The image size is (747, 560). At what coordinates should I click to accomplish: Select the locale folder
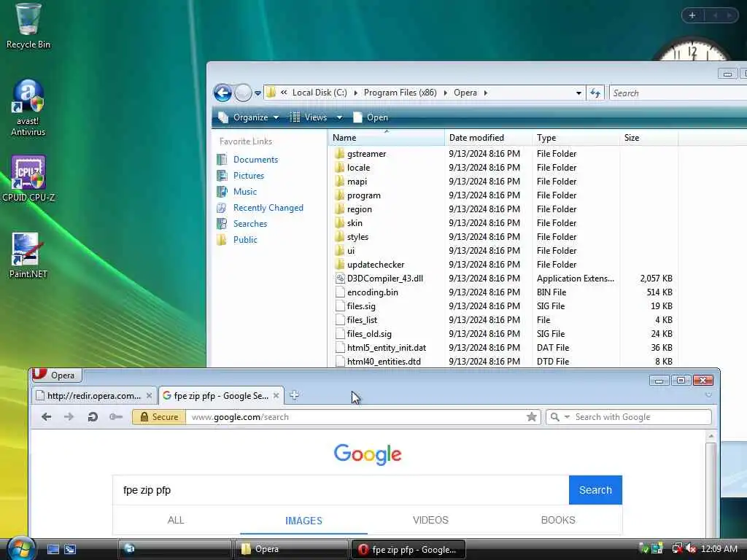358,168
